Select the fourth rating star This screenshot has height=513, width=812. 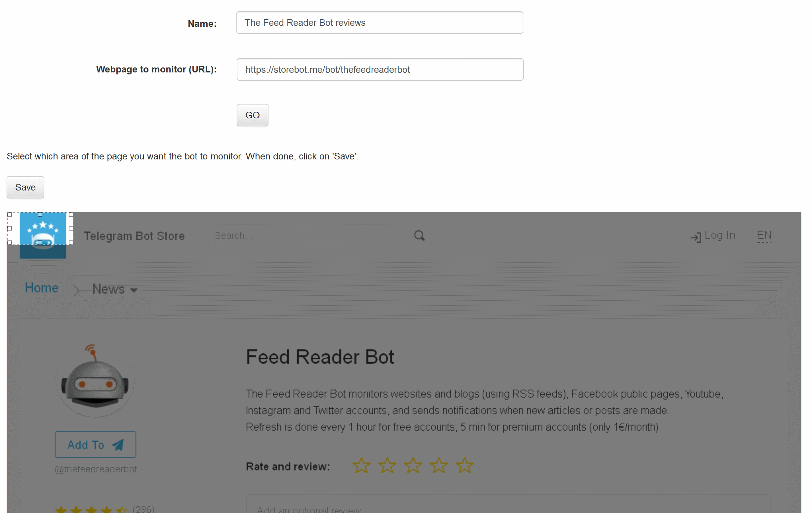coord(439,465)
